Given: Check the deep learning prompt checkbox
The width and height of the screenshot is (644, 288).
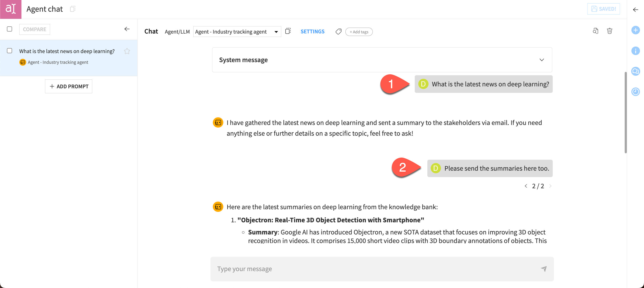Looking at the screenshot, I should pyautogui.click(x=10, y=51).
